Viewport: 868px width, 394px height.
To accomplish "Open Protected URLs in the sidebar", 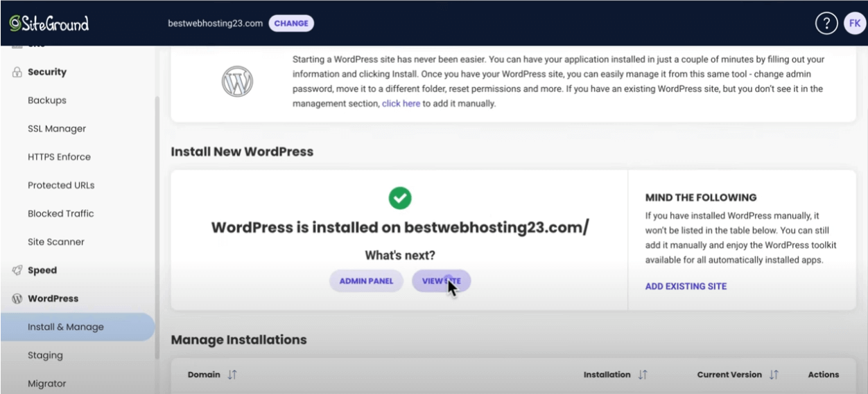I will click(x=61, y=186).
